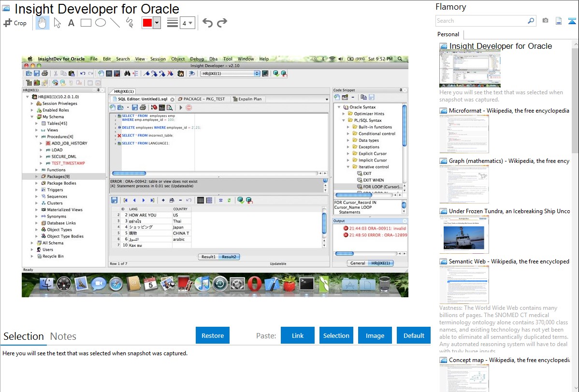Select the Crop tool
579x392 pixels.
click(x=15, y=23)
